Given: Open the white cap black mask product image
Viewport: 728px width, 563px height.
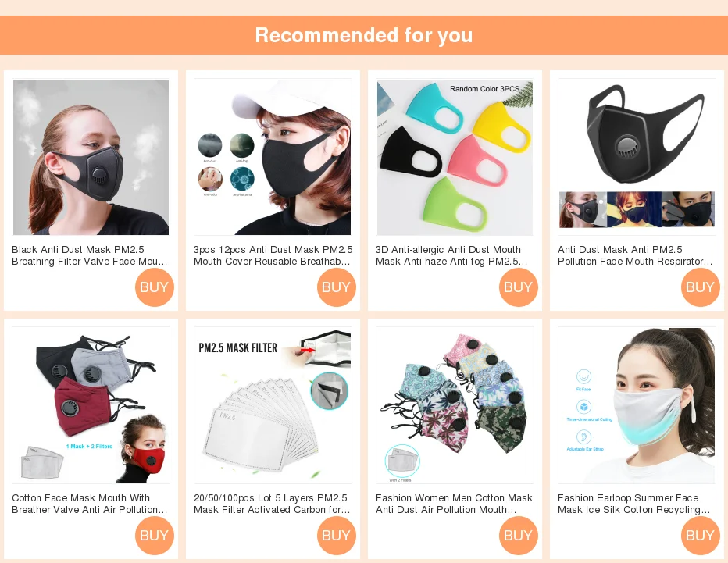Looking at the screenshot, I should pos(273,157).
